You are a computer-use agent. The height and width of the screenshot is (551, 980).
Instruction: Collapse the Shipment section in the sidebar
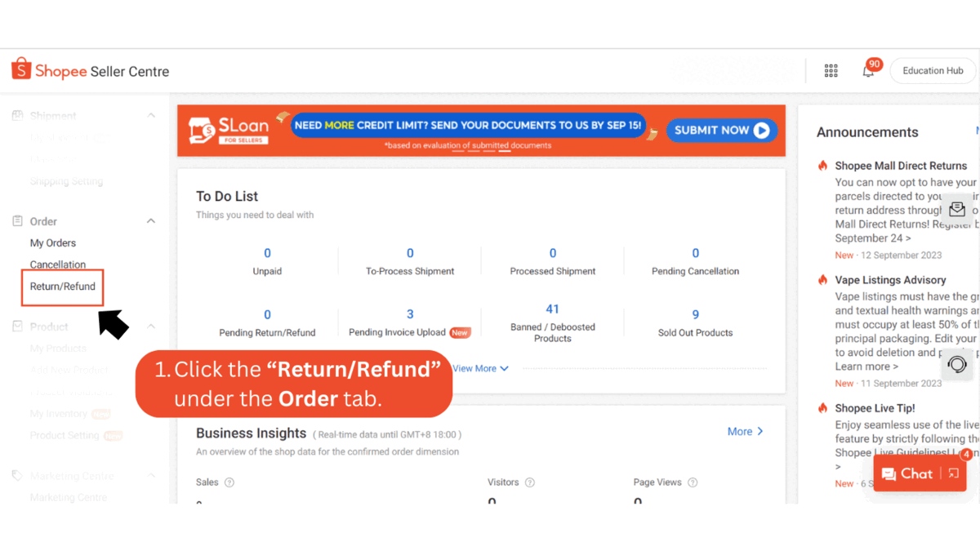tap(150, 115)
